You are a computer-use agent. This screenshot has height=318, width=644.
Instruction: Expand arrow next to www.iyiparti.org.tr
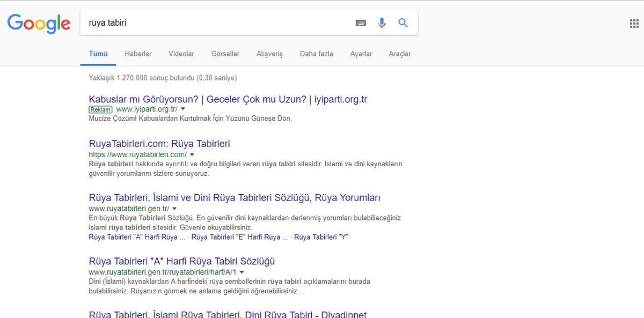click(x=183, y=109)
